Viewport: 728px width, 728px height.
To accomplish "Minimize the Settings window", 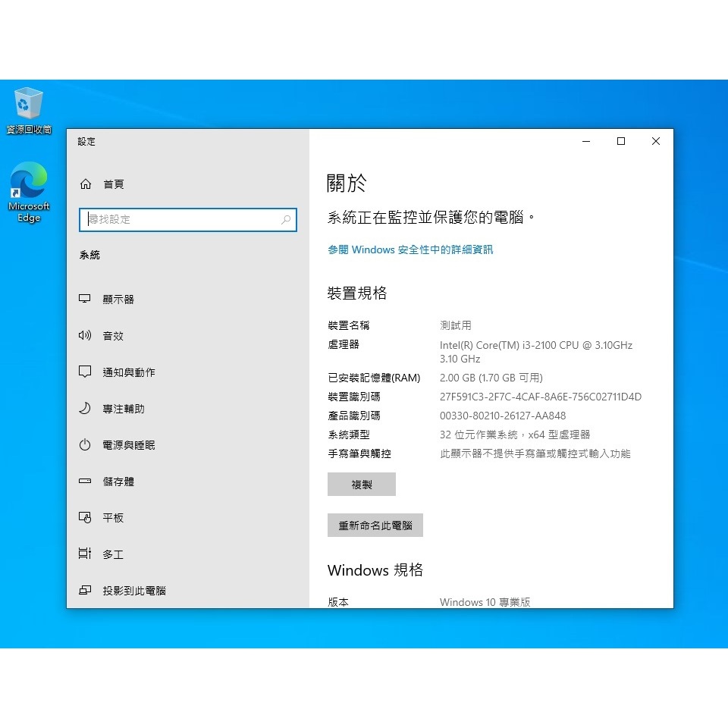I will [586, 141].
